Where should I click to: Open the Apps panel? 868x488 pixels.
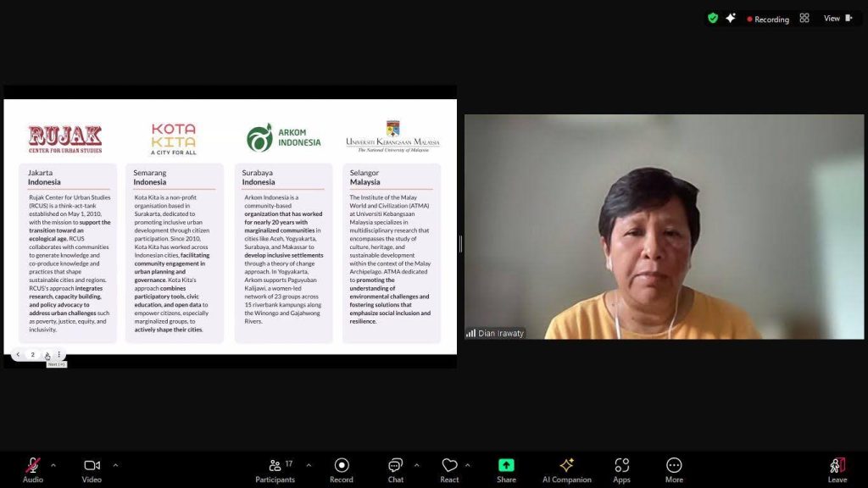coord(621,470)
